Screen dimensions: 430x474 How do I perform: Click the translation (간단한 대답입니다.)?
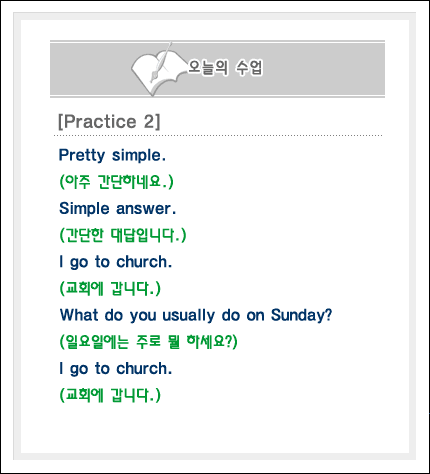click(x=123, y=235)
